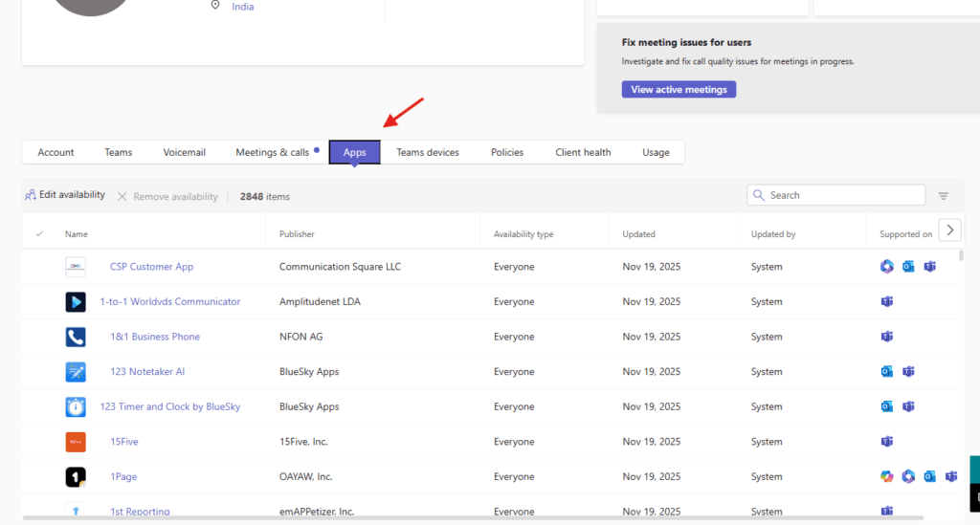Image resolution: width=980 pixels, height=525 pixels.
Task: Click the CSP Customer App icon
Action: pos(76,267)
